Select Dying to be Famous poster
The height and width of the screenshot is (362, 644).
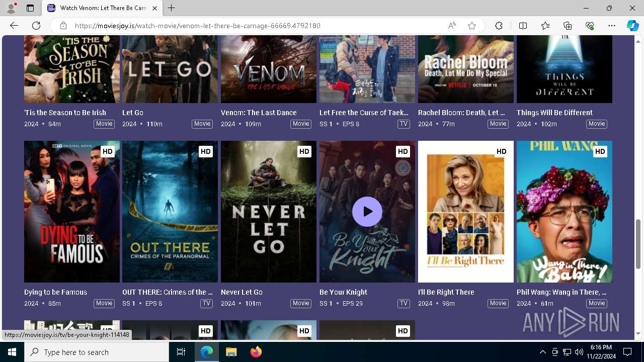click(72, 212)
